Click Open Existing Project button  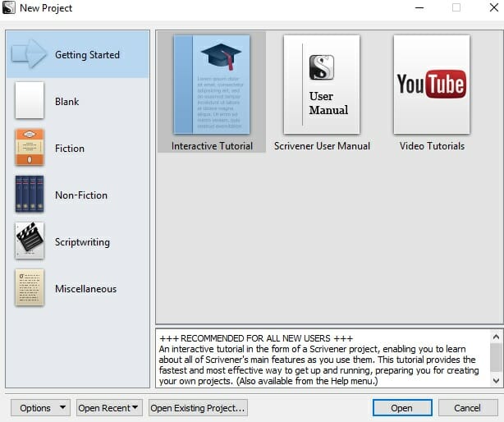pyautogui.click(x=198, y=408)
